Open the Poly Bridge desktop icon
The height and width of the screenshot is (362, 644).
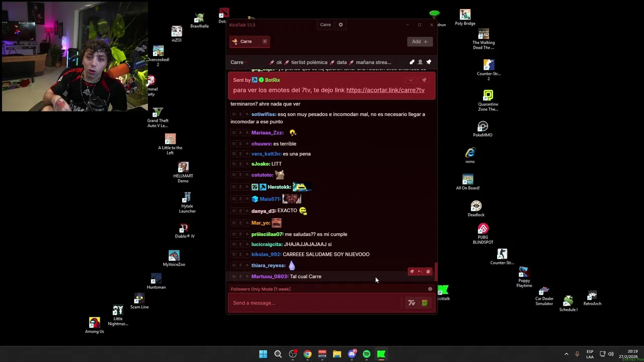pos(465,18)
